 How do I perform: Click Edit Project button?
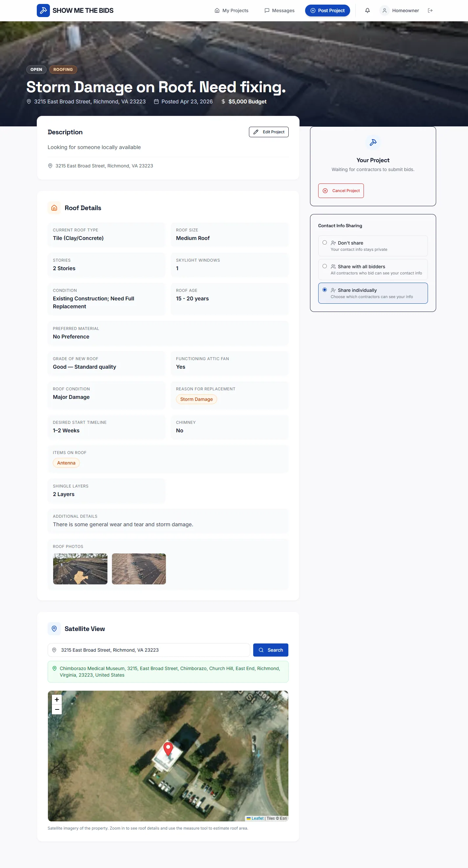pyautogui.click(x=269, y=132)
